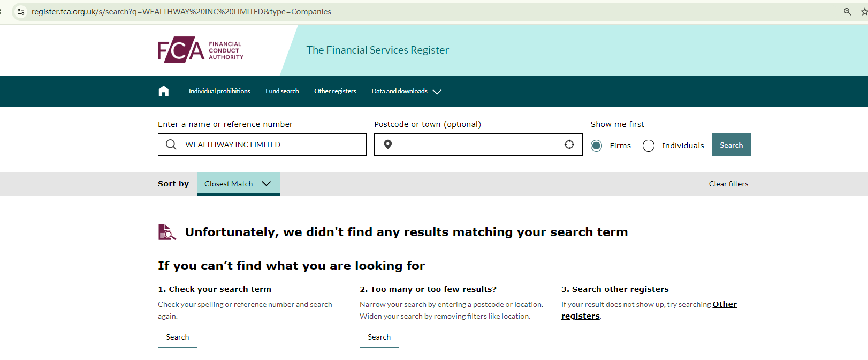Open the Fund search menu item

pos(282,91)
